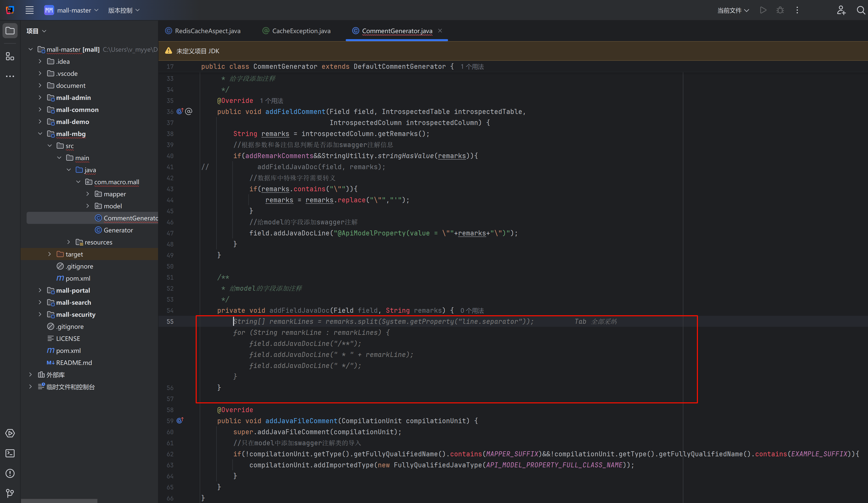The width and height of the screenshot is (868, 503).
Task: Click override gutter icon on line 59
Action: (x=180, y=421)
